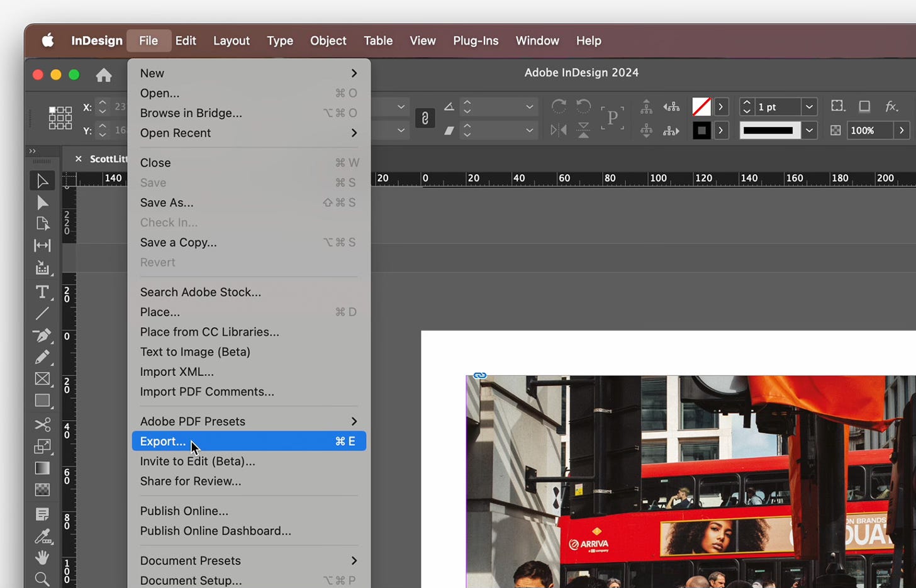
Task: Click the fill color swatch with the red slash
Action: (701, 107)
